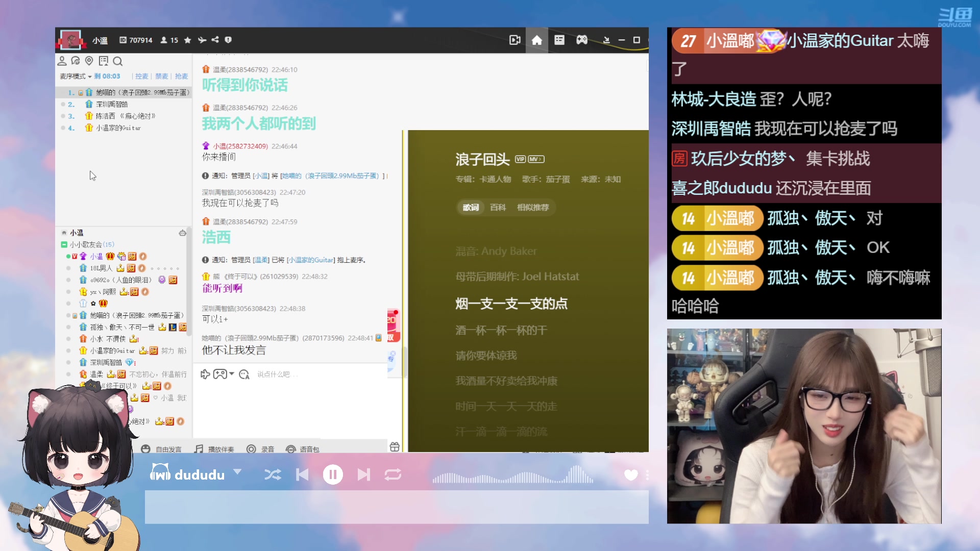This screenshot has width=980, height=551.
Task: Select mic queue entry 4. 小温家的Guitar
Action: [x=122, y=128]
